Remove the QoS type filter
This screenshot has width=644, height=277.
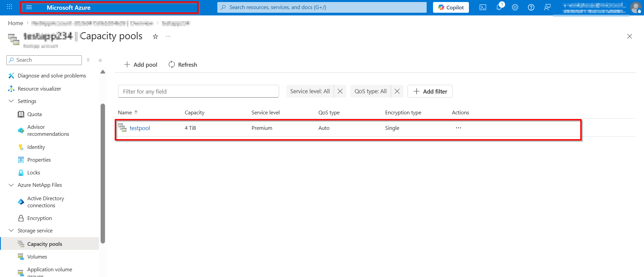click(x=397, y=91)
